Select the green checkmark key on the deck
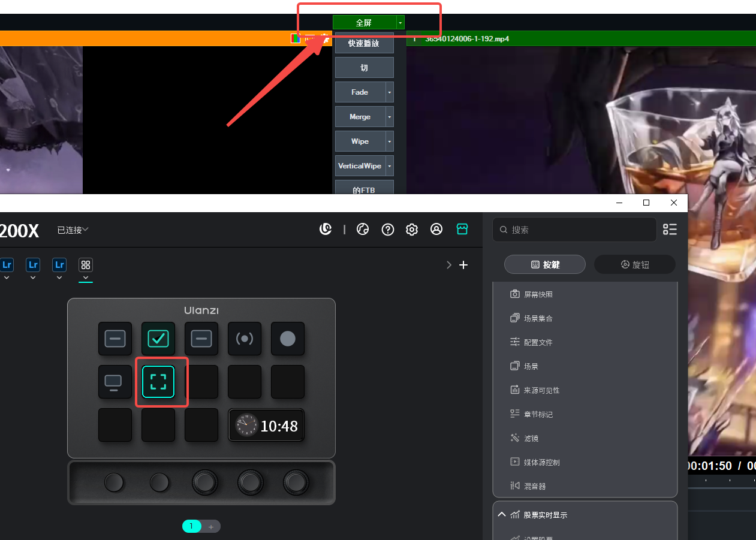 (158, 339)
